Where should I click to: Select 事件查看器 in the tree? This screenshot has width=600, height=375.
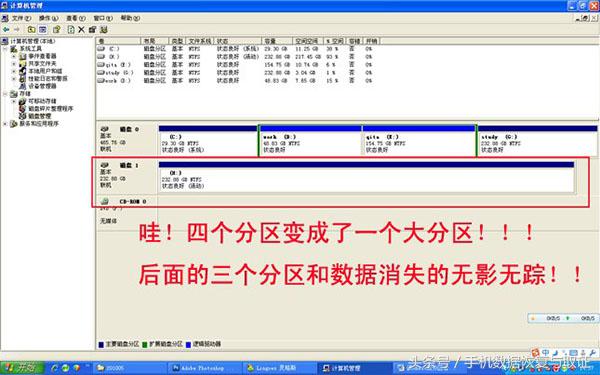pyautogui.click(x=42, y=56)
